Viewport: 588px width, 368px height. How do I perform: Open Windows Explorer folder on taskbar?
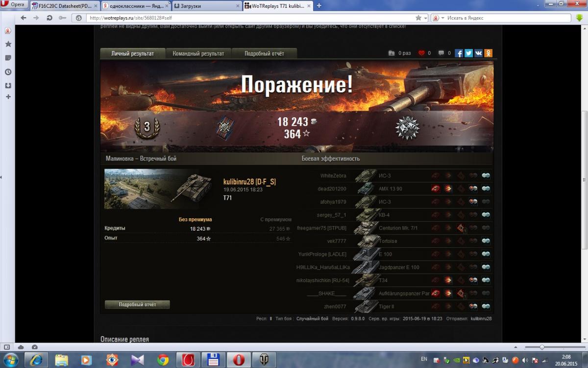click(62, 360)
